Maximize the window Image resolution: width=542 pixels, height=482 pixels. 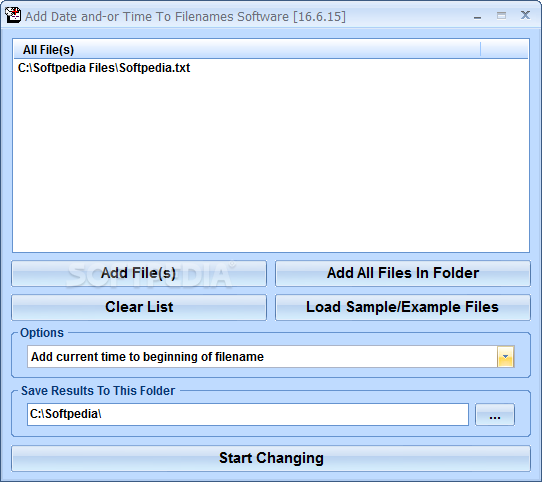click(x=501, y=16)
